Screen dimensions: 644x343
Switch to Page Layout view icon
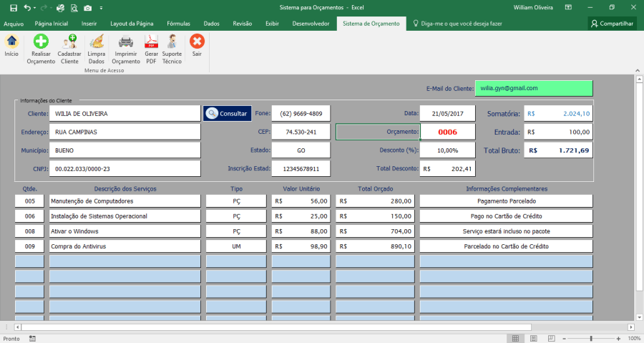[534, 339]
